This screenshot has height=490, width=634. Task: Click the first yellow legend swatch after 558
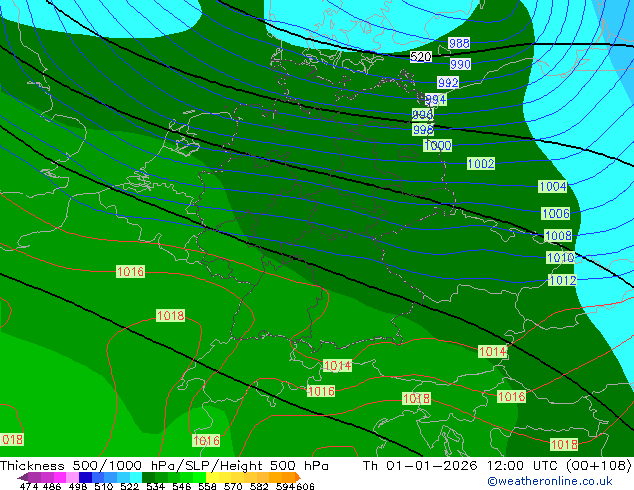point(212,477)
